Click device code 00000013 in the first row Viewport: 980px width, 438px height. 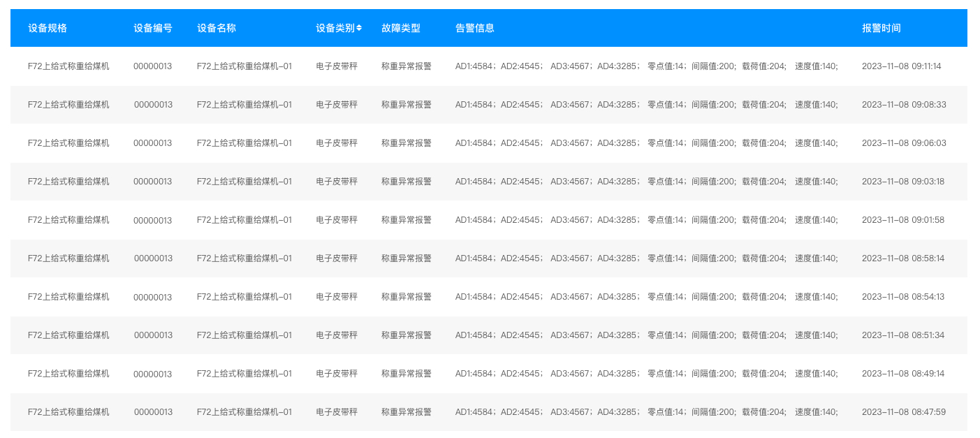(153, 66)
